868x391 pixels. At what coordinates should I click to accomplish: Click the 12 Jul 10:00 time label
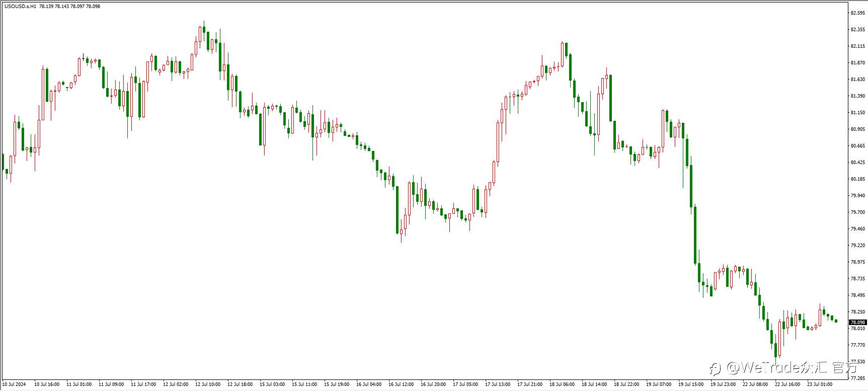click(208, 384)
